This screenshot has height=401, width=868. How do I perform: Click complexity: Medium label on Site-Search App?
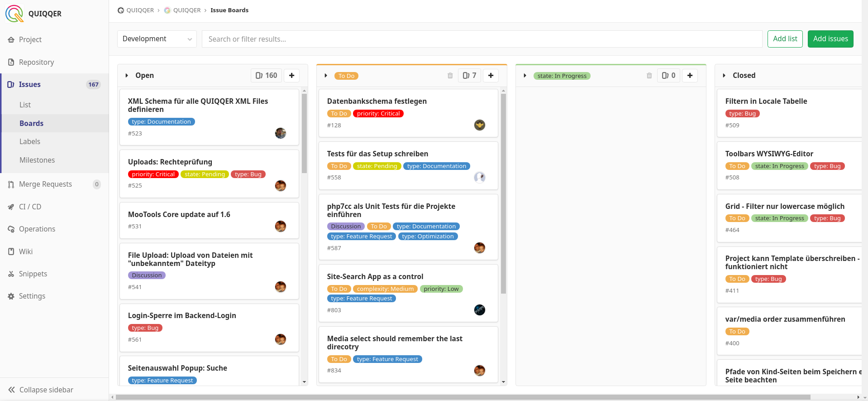[x=385, y=289]
